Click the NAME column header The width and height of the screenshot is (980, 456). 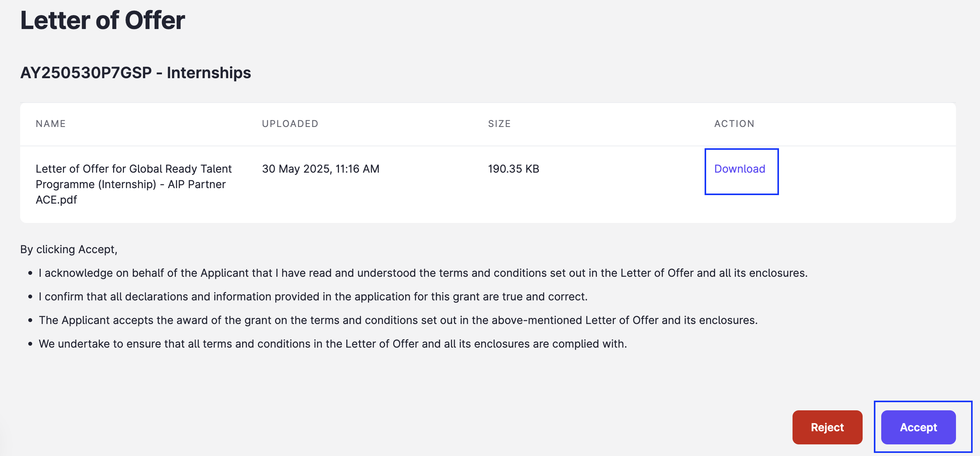[x=51, y=123]
